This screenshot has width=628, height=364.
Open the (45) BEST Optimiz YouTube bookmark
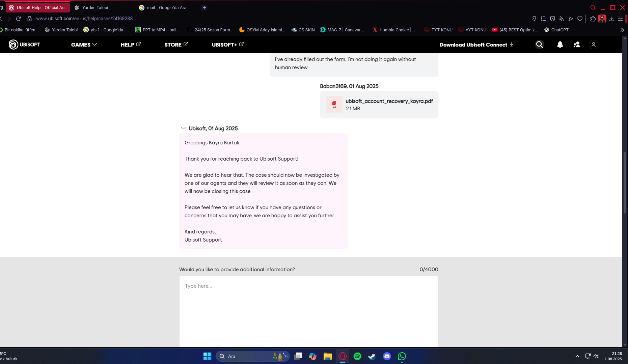pyautogui.click(x=515, y=30)
